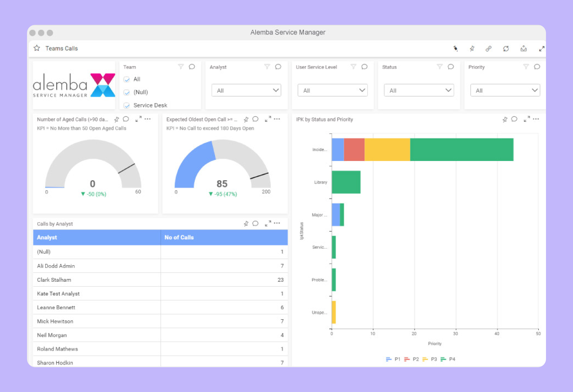573x392 pixels.
Task: Toggle P4 series in chart legend
Action: click(x=448, y=359)
